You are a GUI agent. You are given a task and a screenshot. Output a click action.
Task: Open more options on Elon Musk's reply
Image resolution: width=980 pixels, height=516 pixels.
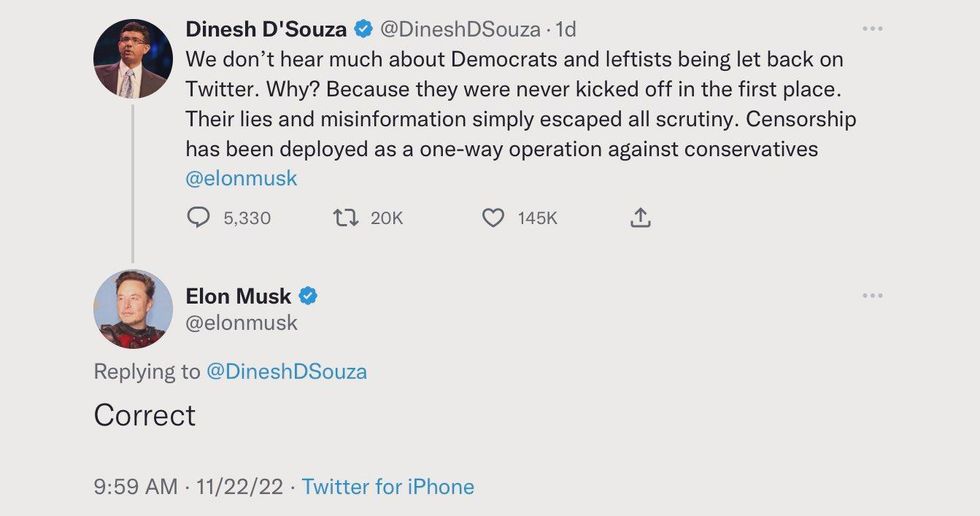point(872,295)
